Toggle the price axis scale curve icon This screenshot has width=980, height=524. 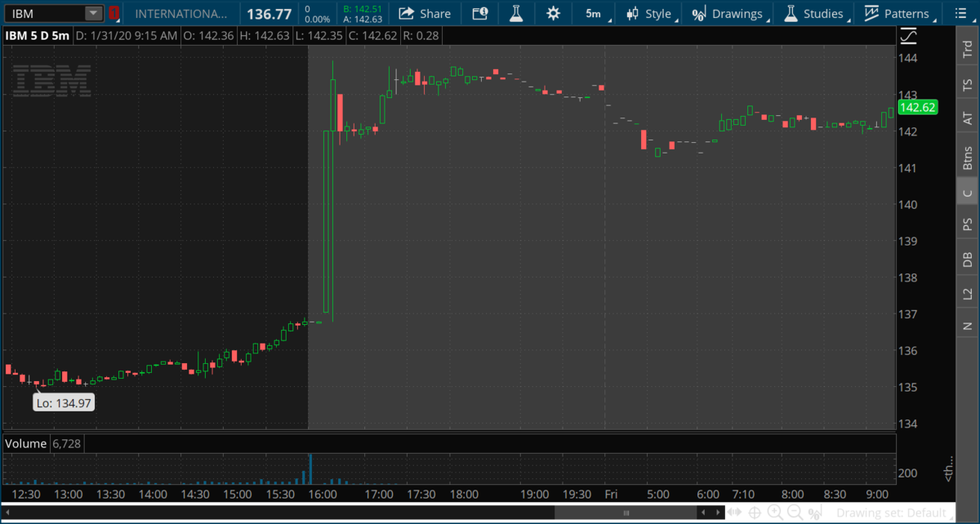908,36
